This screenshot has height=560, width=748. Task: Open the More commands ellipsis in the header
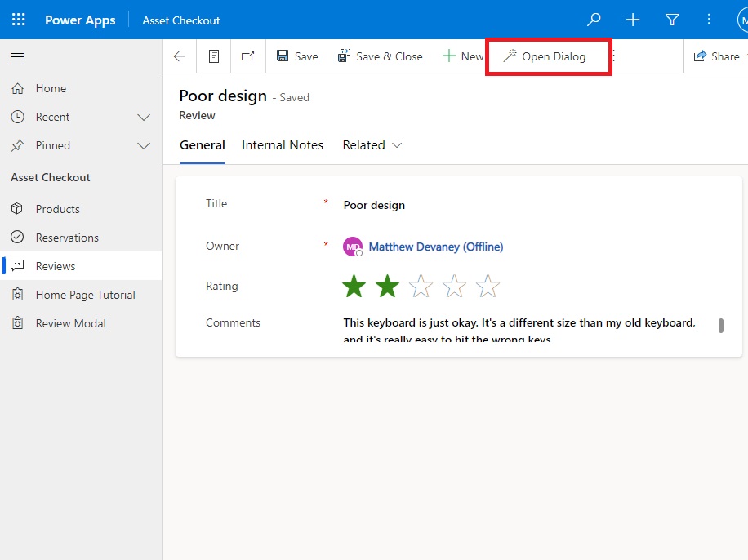coord(709,20)
